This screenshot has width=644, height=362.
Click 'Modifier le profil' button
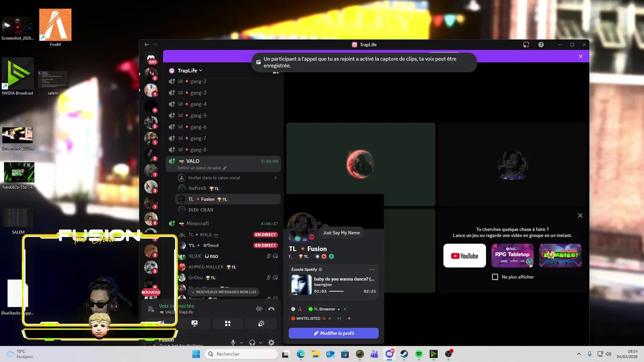coord(334,333)
